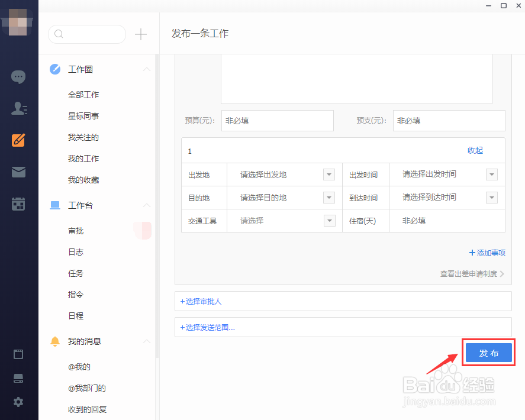
Task: Open the Contacts icon in sidebar
Action: 18,108
